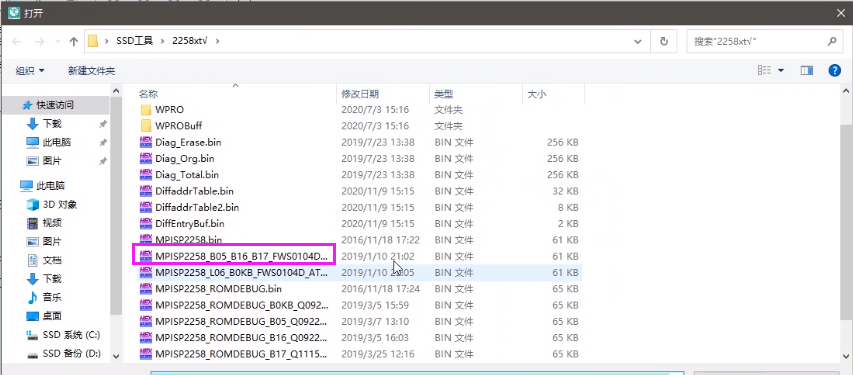Select DiffEntryBuf.bin file icon
This screenshot has width=853, height=375.
145,223
